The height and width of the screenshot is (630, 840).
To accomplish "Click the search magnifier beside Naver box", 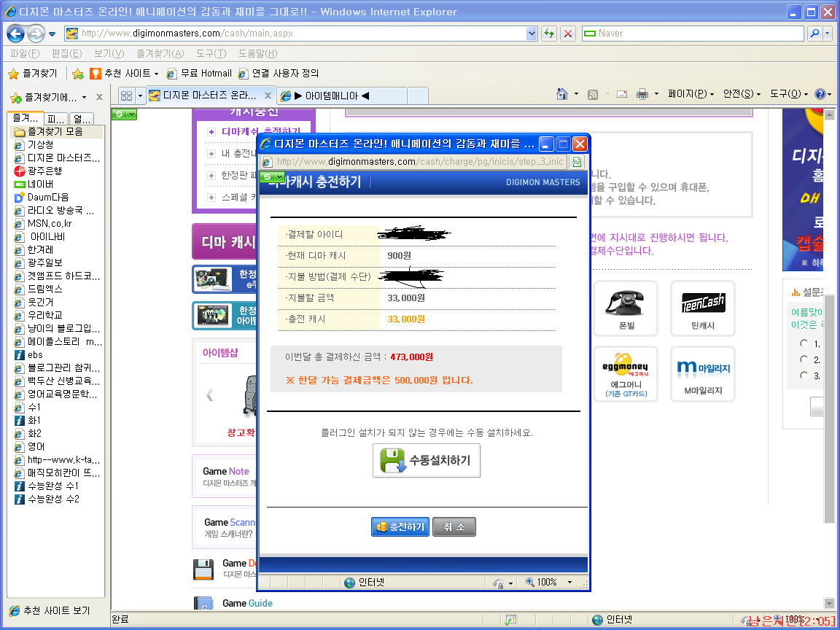I will [x=814, y=34].
